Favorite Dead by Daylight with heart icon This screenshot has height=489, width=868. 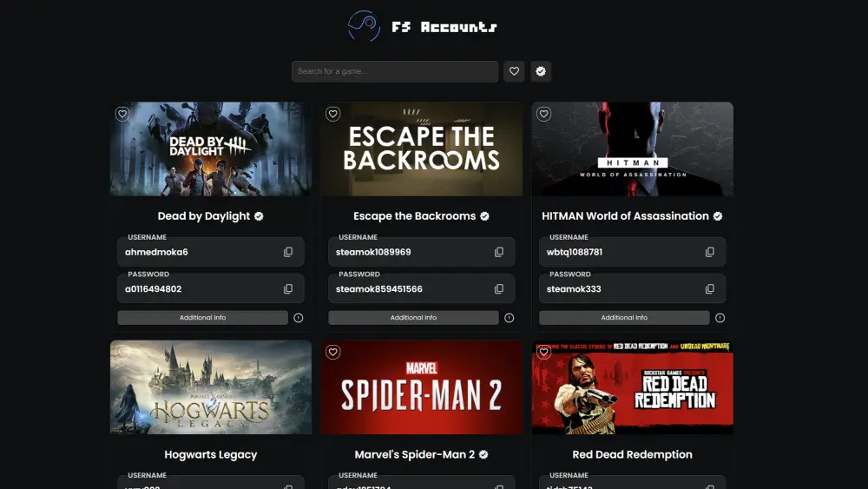(x=122, y=114)
